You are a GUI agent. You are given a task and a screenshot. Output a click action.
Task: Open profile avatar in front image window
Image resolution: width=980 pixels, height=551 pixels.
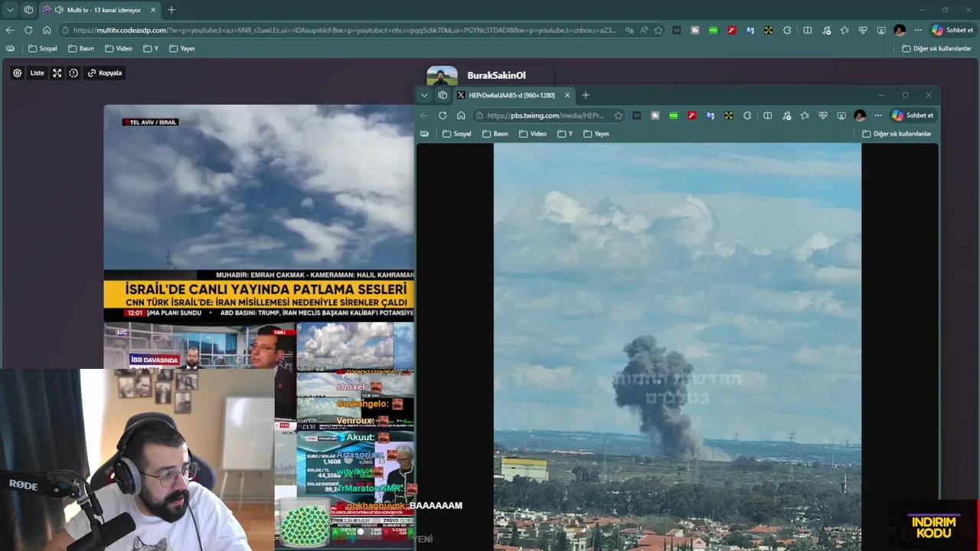[x=860, y=116]
